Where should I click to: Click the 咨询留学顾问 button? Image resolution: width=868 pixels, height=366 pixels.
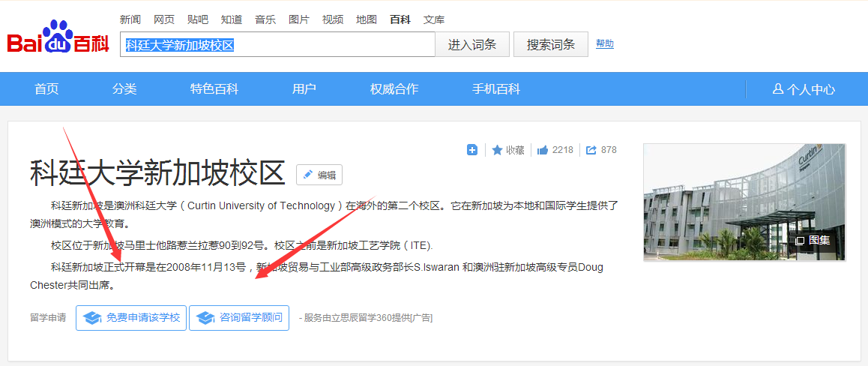tap(239, 318)
